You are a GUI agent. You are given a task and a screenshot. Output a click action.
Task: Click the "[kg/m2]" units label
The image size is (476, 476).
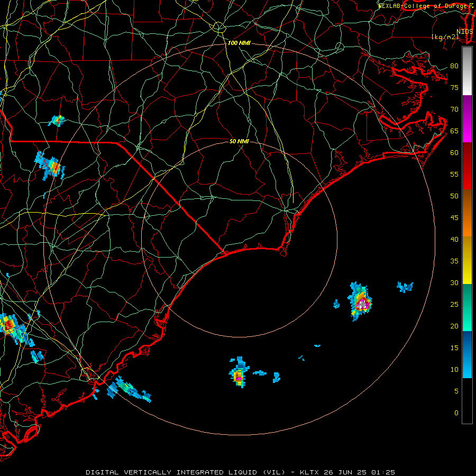pyautogui.click(x=445, y=37)
